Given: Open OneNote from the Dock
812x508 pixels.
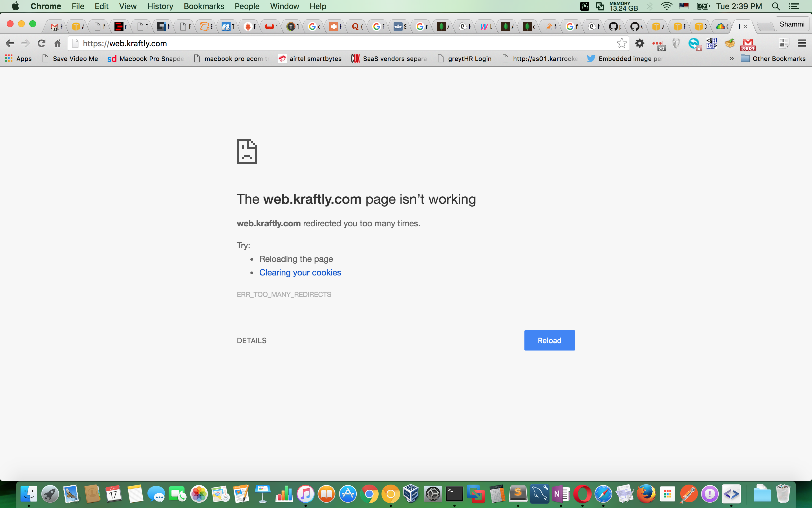Looking at the screenshot, I should [561, 494].
